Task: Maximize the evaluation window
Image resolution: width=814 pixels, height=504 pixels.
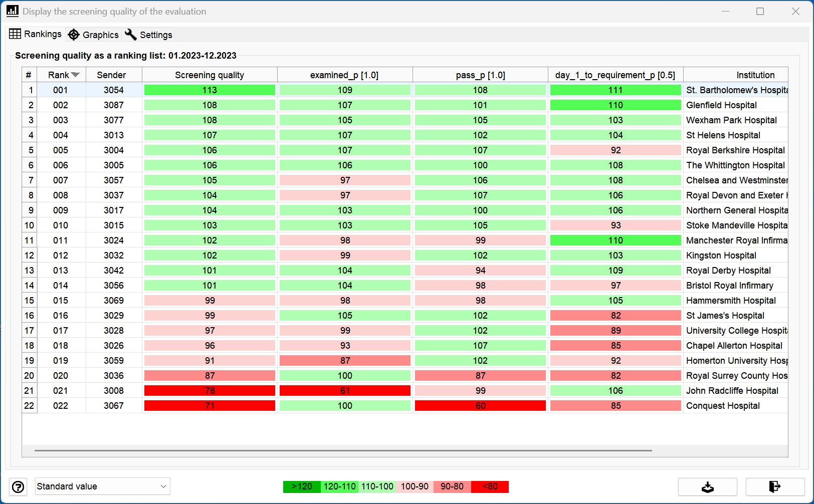Action: [x=760, y=11]
